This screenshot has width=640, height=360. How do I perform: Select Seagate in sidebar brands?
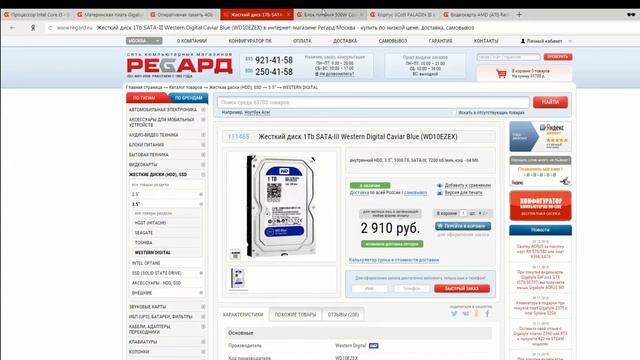(144, 233)
